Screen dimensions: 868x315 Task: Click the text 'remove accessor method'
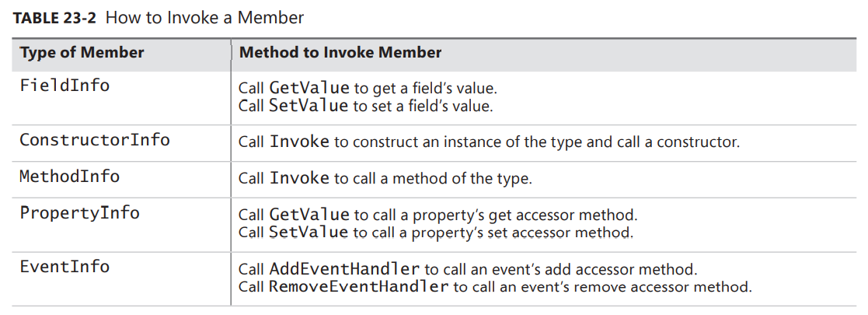click(680, 287)
